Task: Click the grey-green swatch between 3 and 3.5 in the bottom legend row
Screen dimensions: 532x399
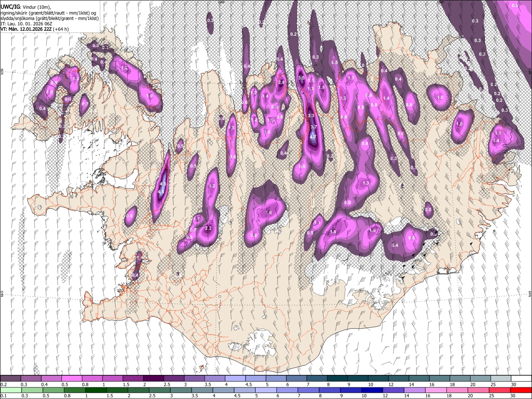Action: pyautogui.click(x=181, y=390)
